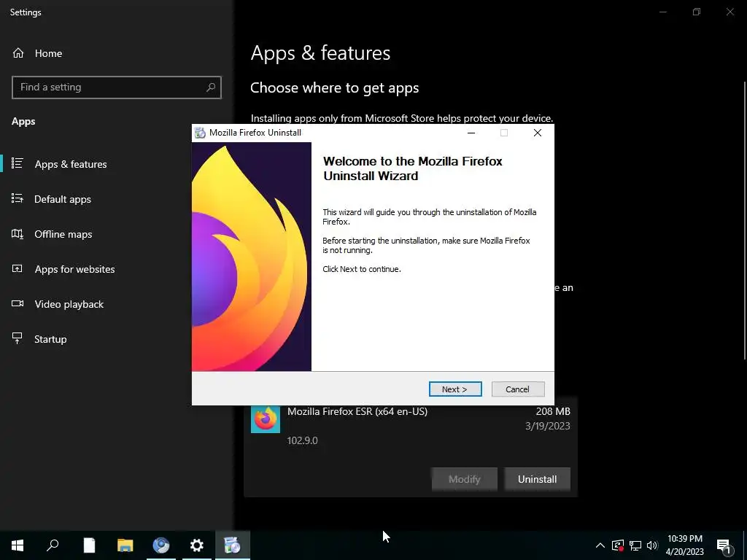Click Next in Firefox Uninstall wizard
This screenshot has width=747, height=560.
pos(455,389)
